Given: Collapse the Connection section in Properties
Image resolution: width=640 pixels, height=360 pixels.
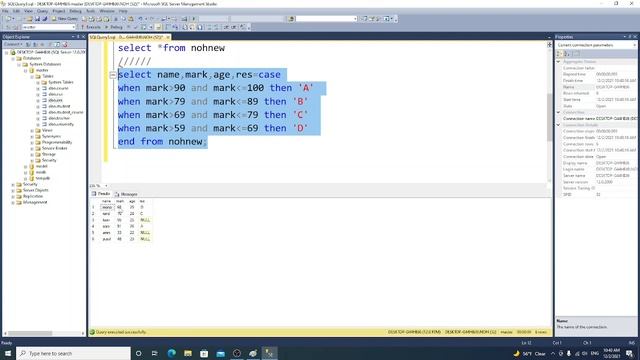Looking at the screenshot, I should (x=558, y=112).
